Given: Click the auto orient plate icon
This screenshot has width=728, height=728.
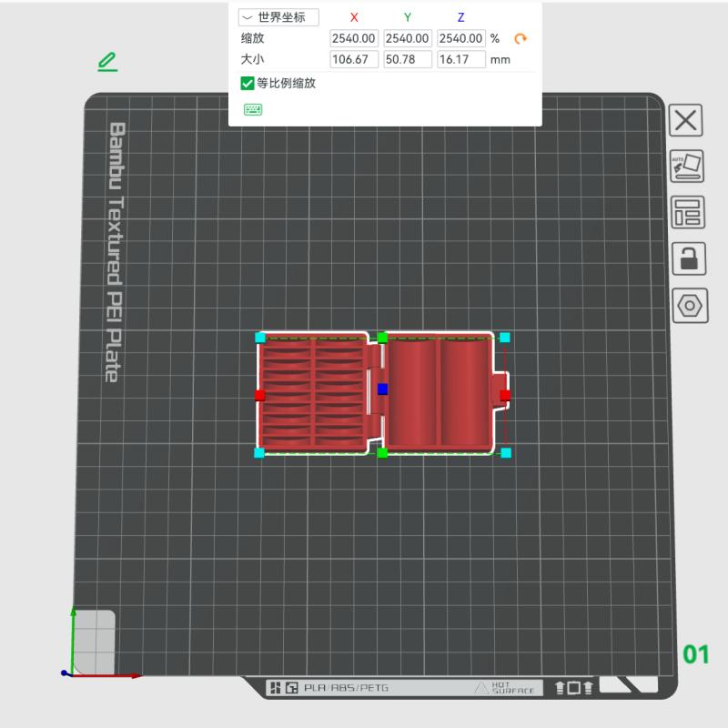Looking at the screenshot, I should (x=687, y=167).
